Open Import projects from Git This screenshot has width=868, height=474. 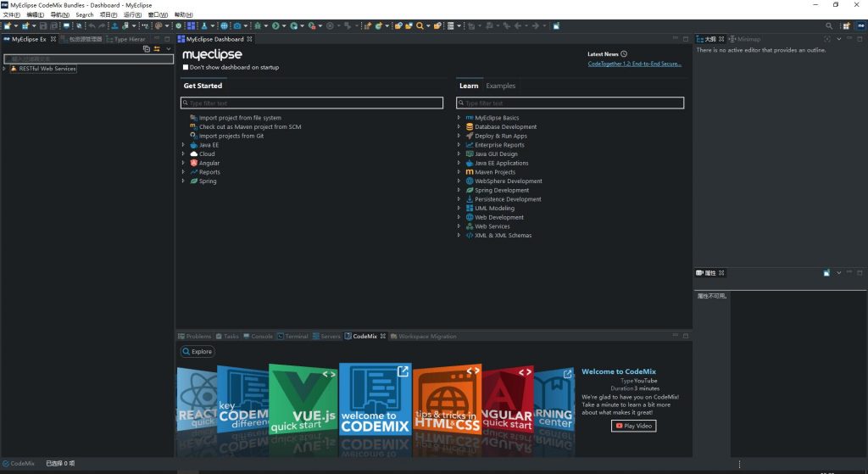click(231, 136)
